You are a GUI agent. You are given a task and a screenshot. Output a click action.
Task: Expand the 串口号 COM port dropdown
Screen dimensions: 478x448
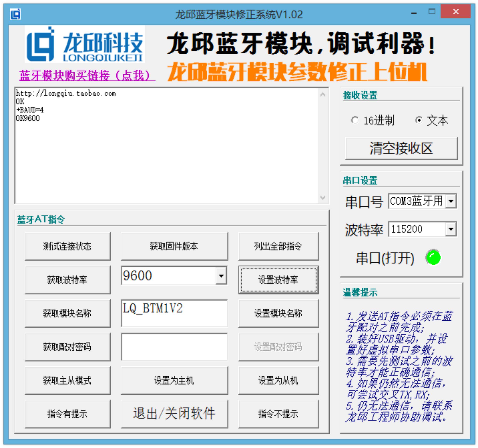(x=451, y=201)
